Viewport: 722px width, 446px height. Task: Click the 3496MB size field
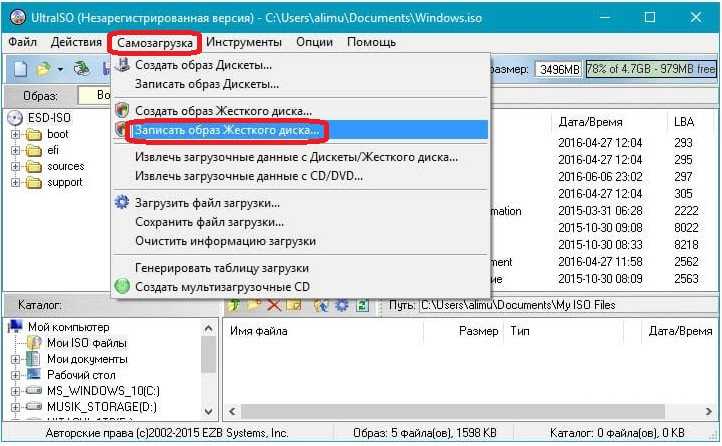(x=559, y=69)
